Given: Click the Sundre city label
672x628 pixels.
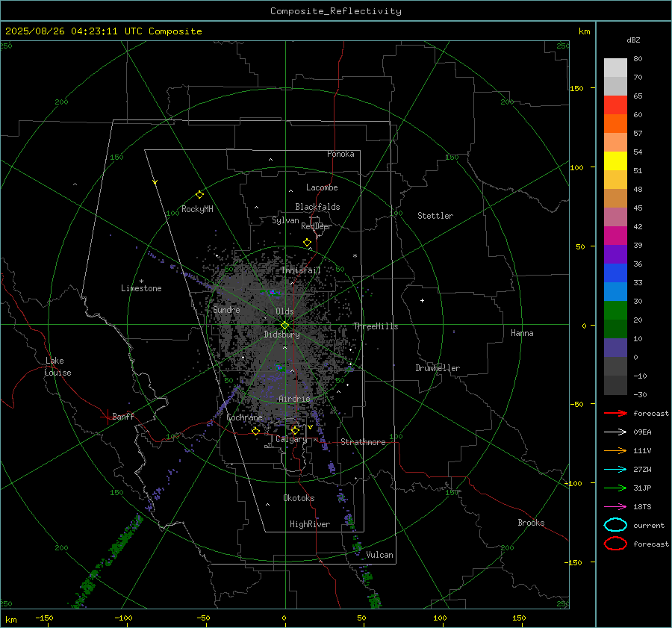Looking at the screenshot, I should [226, 309].
